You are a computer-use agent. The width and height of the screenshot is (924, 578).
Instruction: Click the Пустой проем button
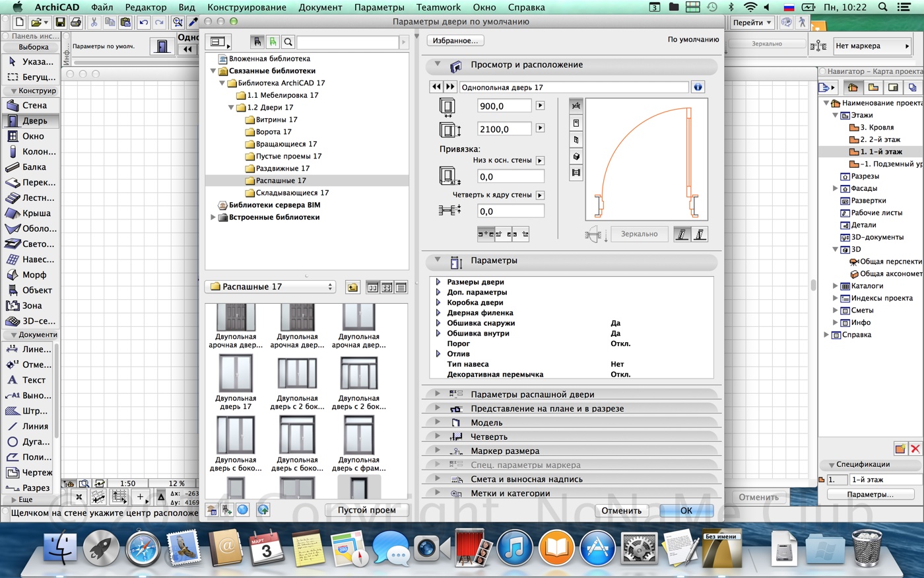366,510
